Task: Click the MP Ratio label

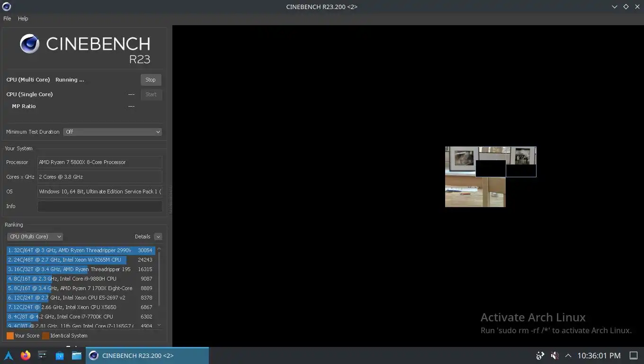Action: 24,106
